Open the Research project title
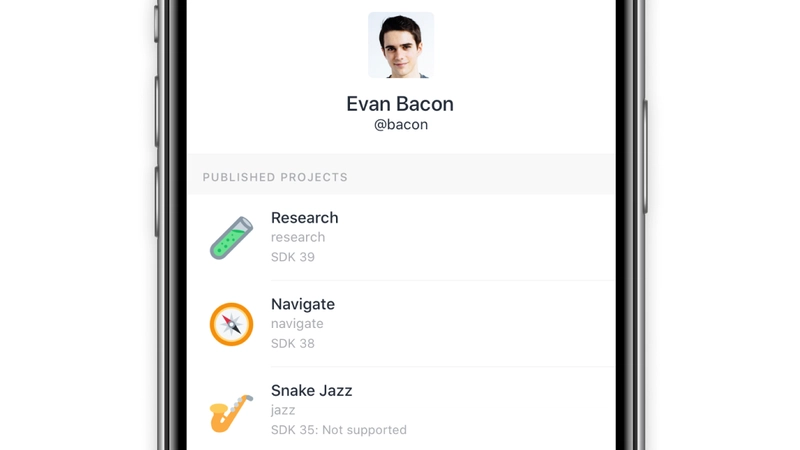800x450 pixels. tap(305, 218)
